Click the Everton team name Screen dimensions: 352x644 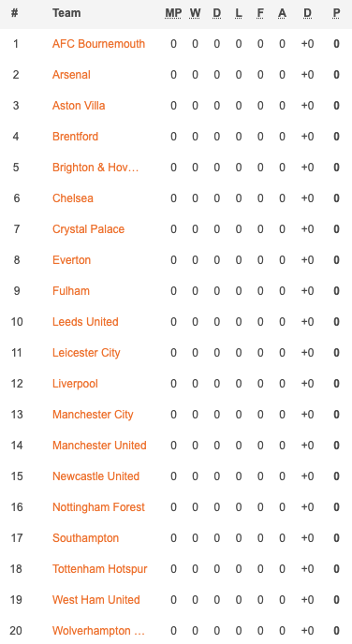(x=71, y=259)
